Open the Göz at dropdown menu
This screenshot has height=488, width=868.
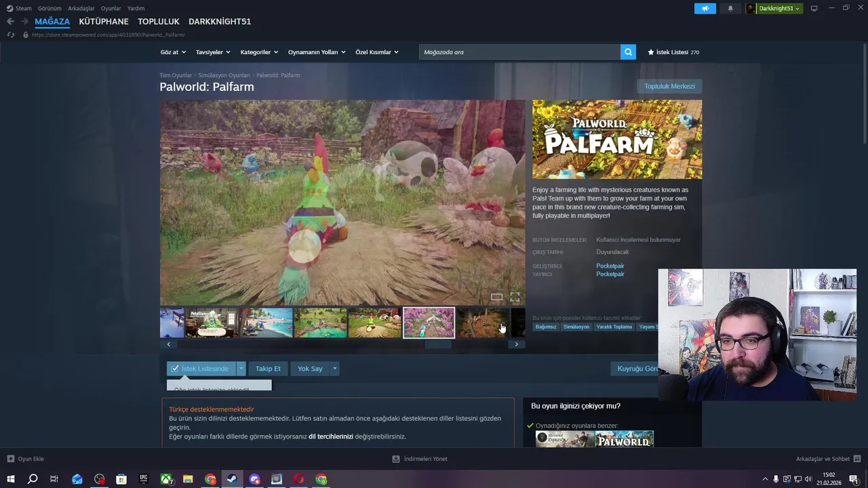click(173, 52)
